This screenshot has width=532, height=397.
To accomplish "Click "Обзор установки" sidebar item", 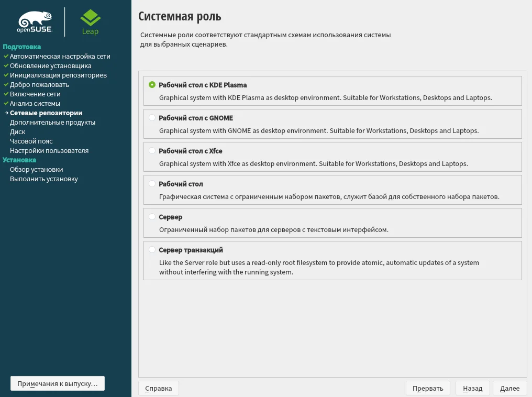I will [36, 169].
